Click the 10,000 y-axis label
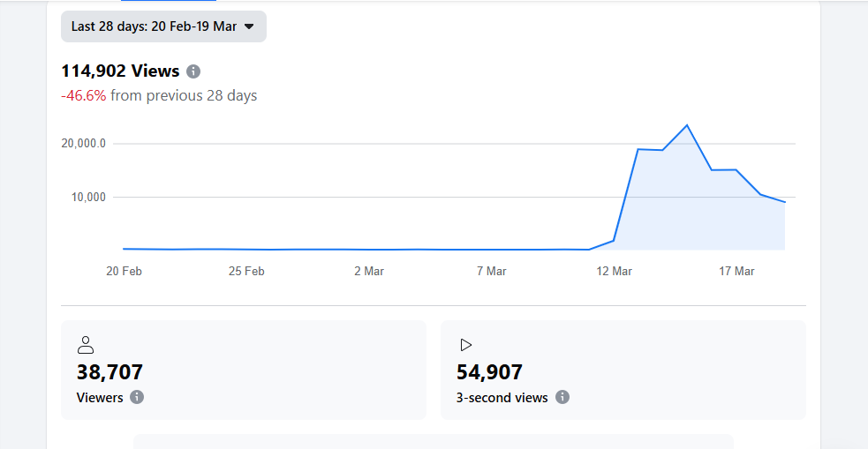 [88, 197]
